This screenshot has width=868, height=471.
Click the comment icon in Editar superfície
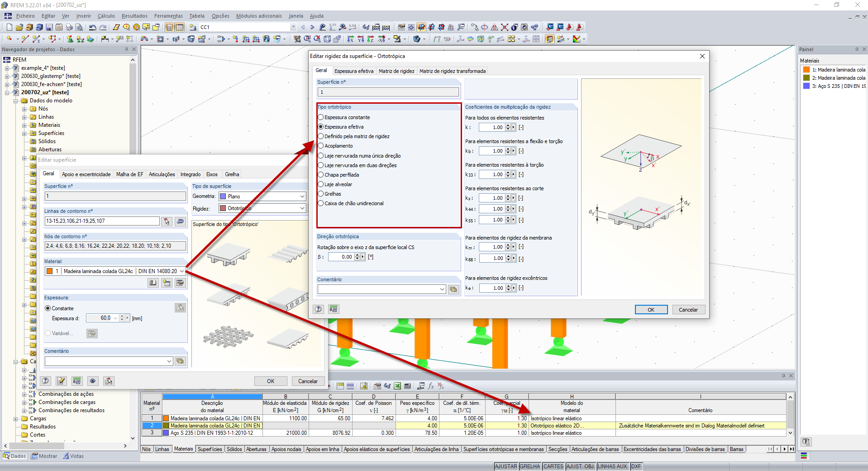click(180, 361)
